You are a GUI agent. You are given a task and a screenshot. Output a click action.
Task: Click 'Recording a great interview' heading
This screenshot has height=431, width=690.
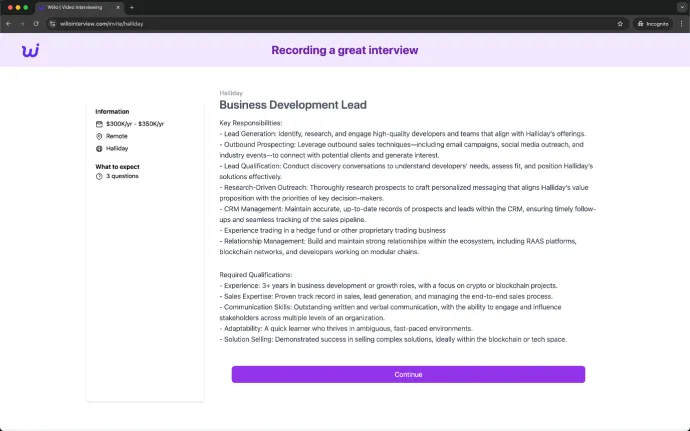click(345, 50)
